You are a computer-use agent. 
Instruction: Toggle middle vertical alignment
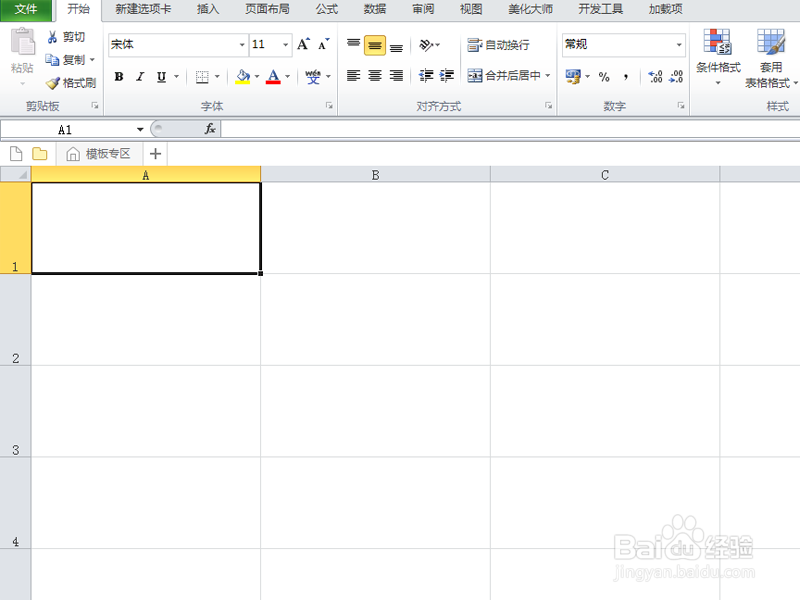tap(374, 45)
